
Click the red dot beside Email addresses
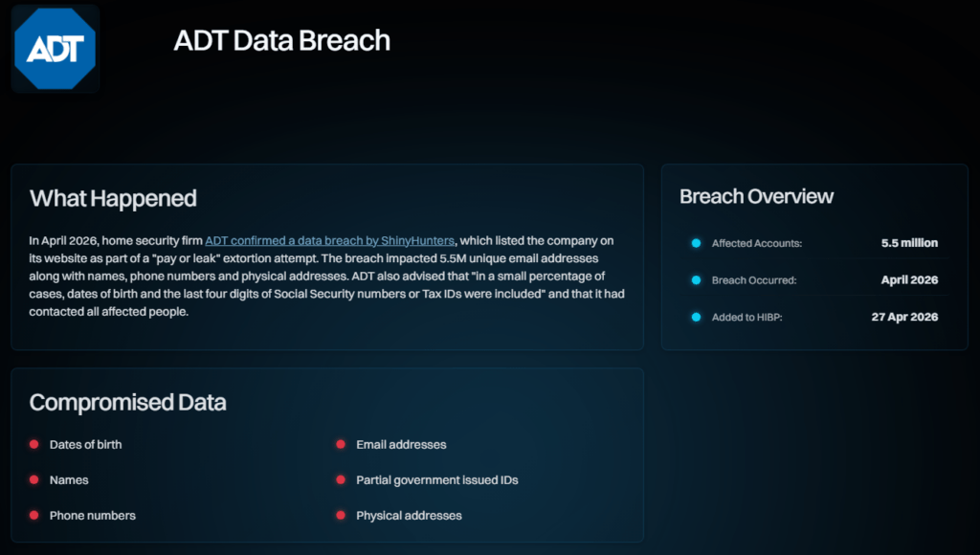point(341,445)
